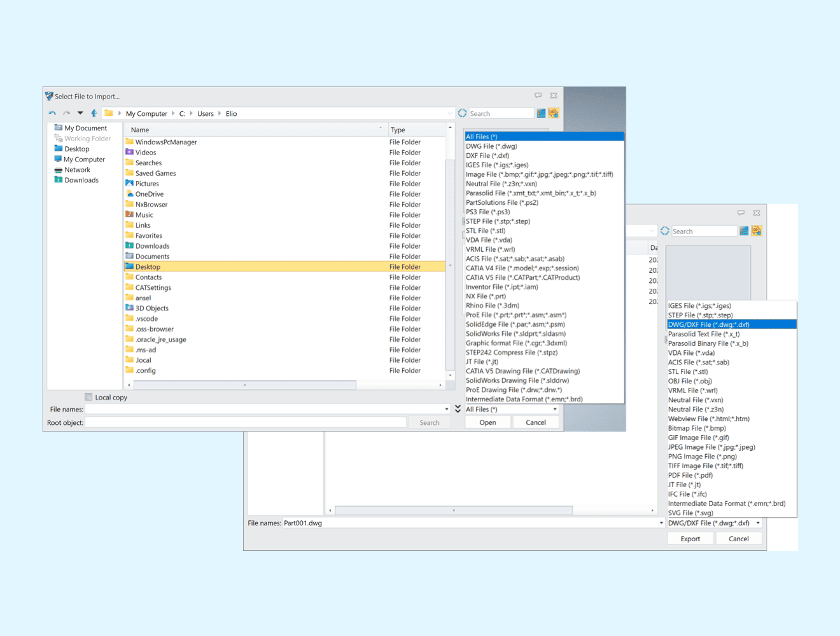This screenshot has height=636, width=840.
Task: Click the speech bubble icon in import title bar
Action: click(x=538, y=95)
